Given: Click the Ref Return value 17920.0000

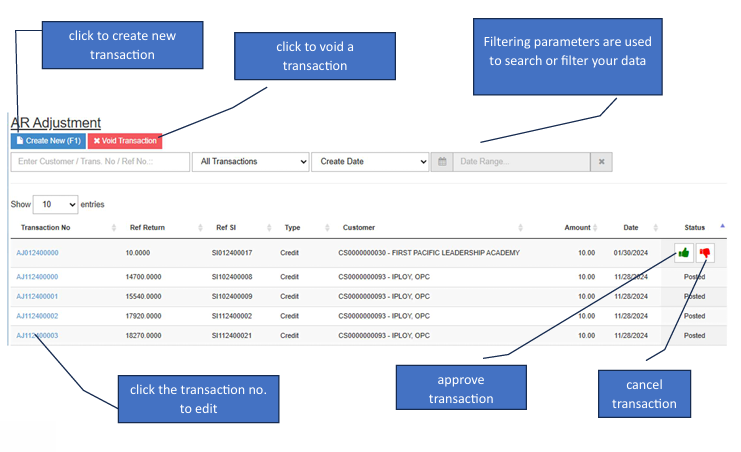Looking at the screenshot, I should tap(143, 316).
